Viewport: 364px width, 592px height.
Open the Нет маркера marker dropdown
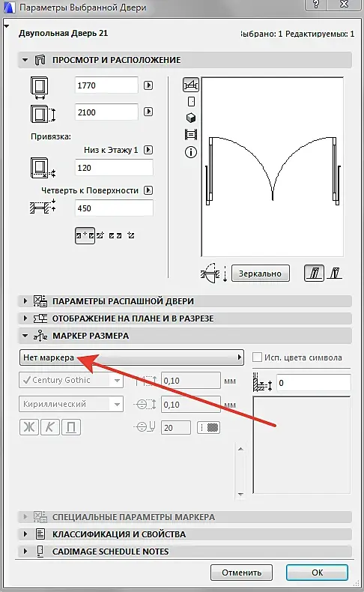[x=131, y=357]
